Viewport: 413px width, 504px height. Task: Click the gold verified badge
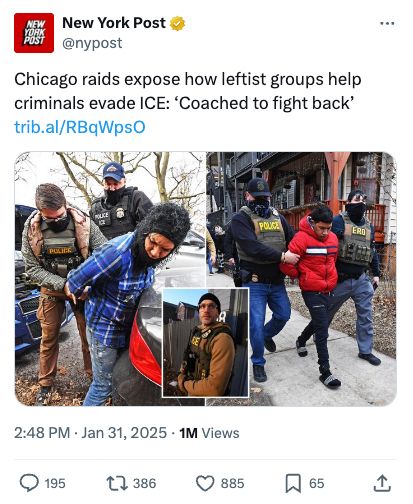177,23
